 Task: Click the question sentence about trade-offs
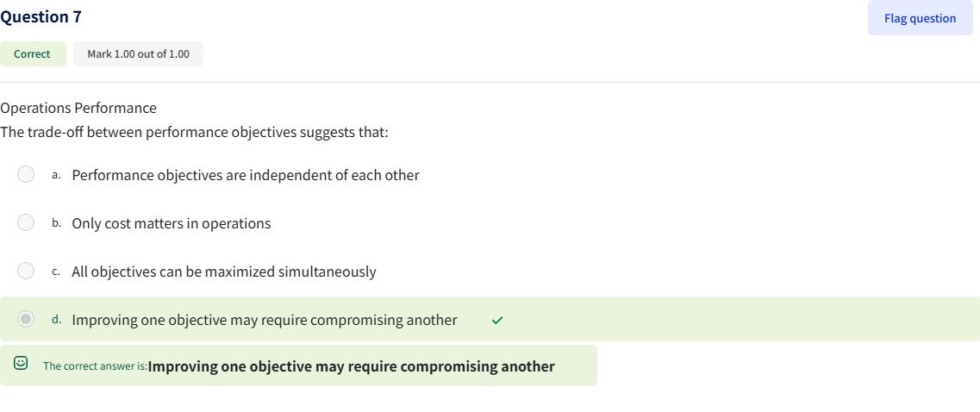[x=195, y=133]
